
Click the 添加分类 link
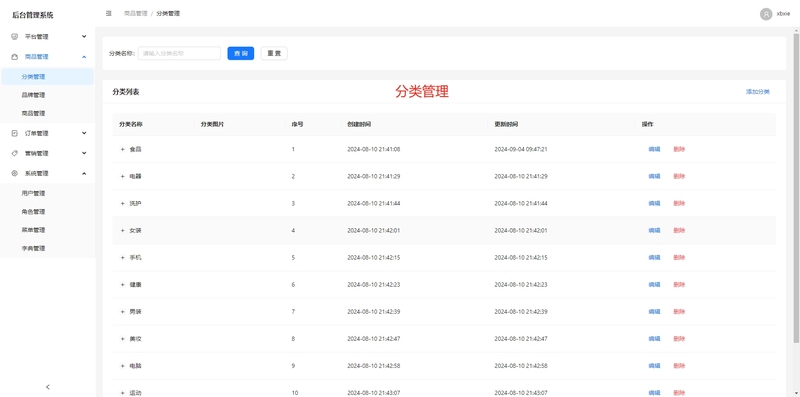(758, 92)
